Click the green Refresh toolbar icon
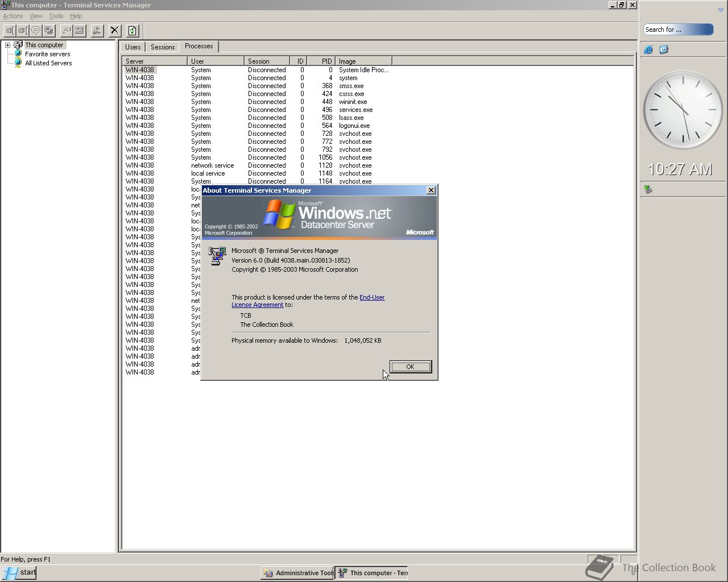728x582 pixels. click(133, 31)
